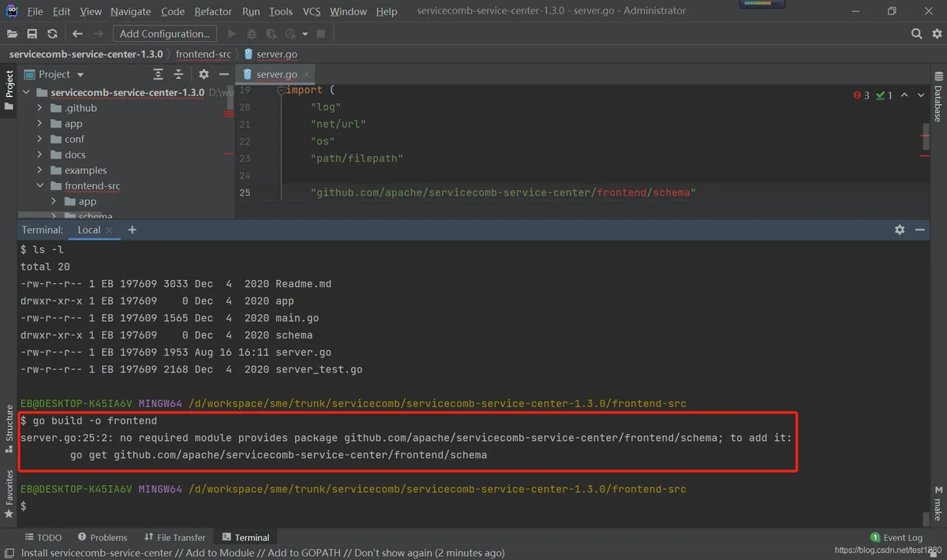Expand the conf folder in the Project tree
The width and height of the screenshot is (947, 560).
point(39,139)
